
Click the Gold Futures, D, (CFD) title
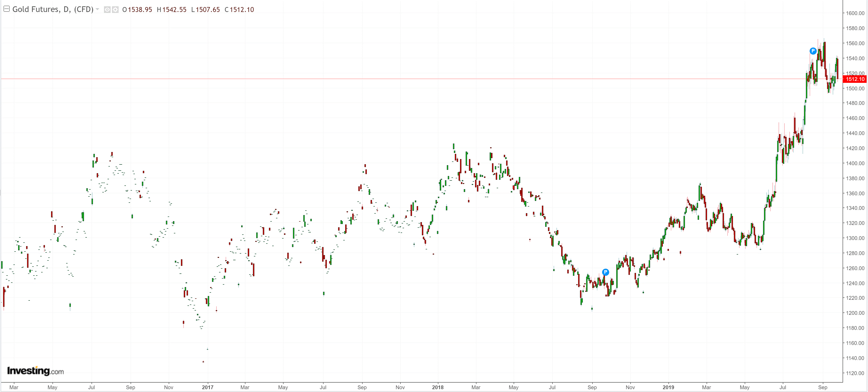[x=52, y=9]
